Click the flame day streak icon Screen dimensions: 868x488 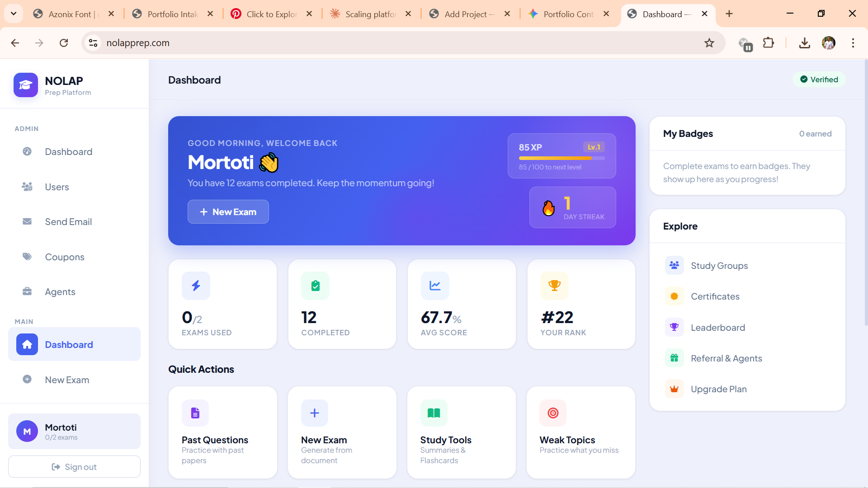(548, 208)
